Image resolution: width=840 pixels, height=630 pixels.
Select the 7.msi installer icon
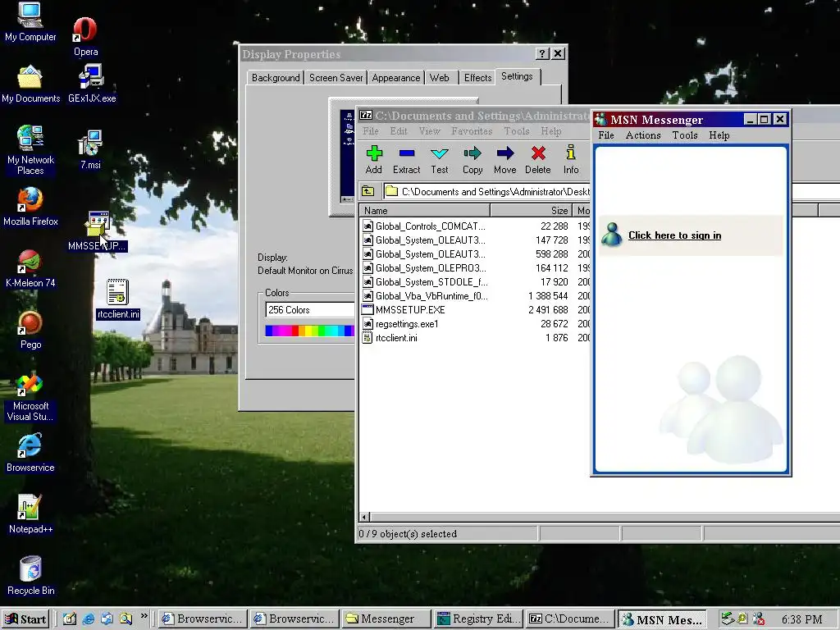[90, 150]
